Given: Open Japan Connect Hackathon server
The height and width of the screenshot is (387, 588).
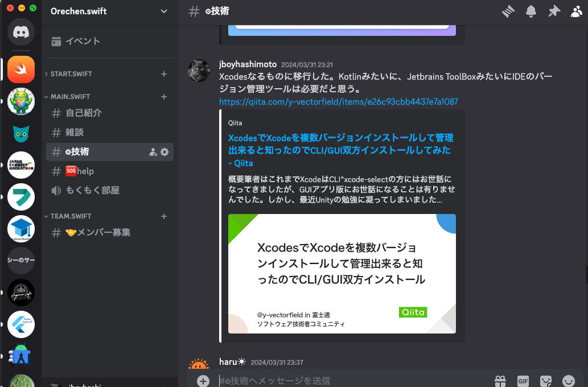Looking at the screenshot, I should [21, 165].
